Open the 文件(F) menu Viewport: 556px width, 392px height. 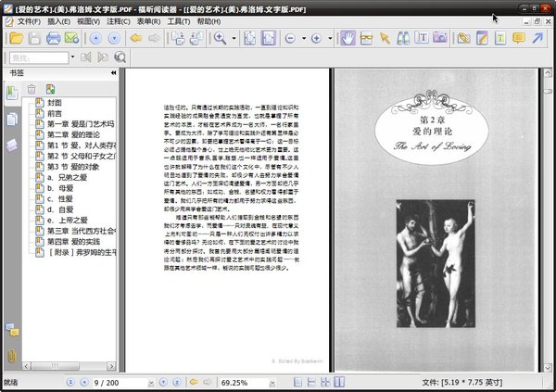pos(28,20)
